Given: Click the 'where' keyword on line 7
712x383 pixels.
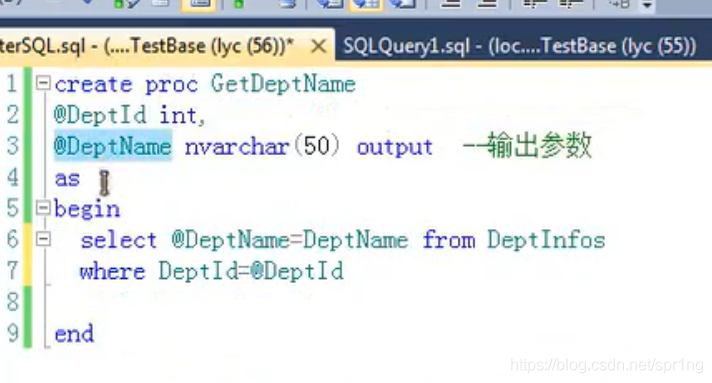Looking at the screenshot, I should tap(113, 271).
